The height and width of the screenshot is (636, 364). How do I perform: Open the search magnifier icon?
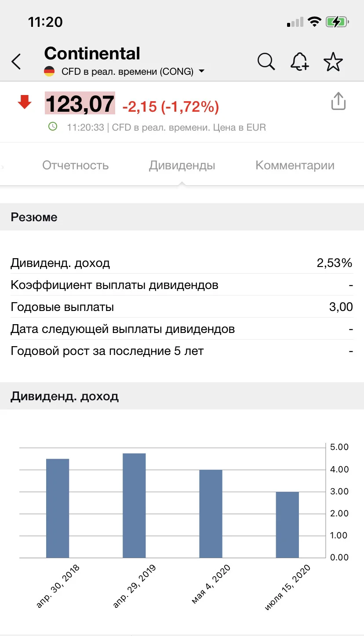[x=266, y=62]
